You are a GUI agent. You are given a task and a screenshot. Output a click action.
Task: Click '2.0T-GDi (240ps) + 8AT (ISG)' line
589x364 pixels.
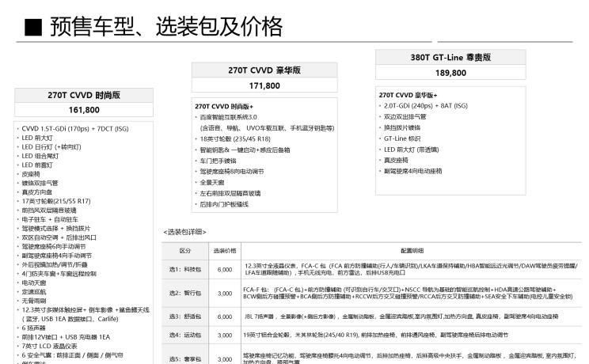coord(426,106)
